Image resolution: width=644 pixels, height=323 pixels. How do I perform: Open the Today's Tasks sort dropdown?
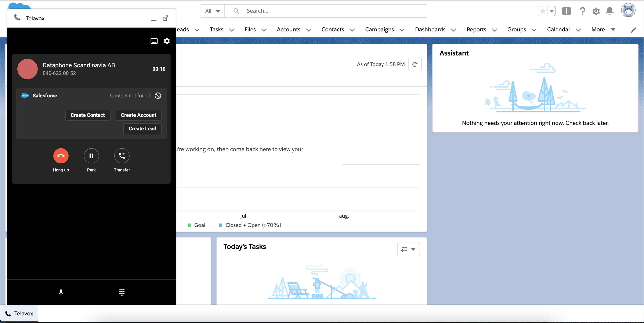click(x=408, y=249)
